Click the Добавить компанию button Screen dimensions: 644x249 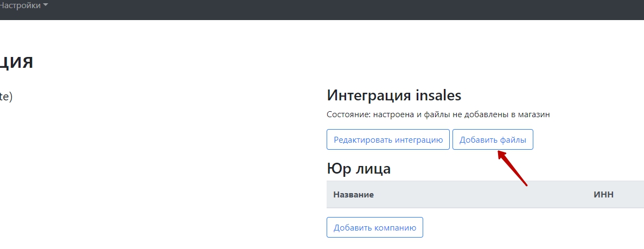[374, 227]
